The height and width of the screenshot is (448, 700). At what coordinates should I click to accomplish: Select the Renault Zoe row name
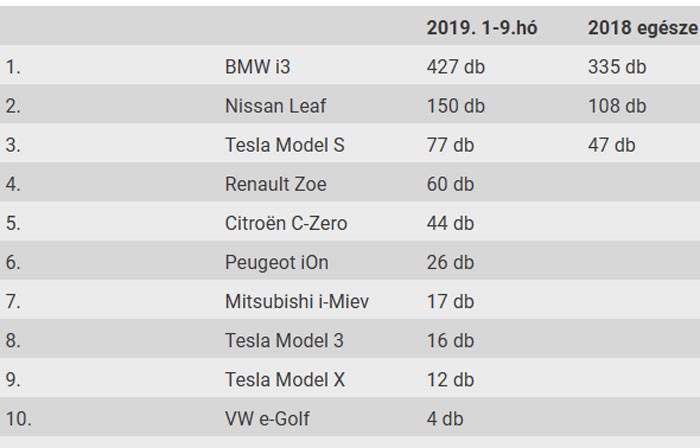pos(276,184)
